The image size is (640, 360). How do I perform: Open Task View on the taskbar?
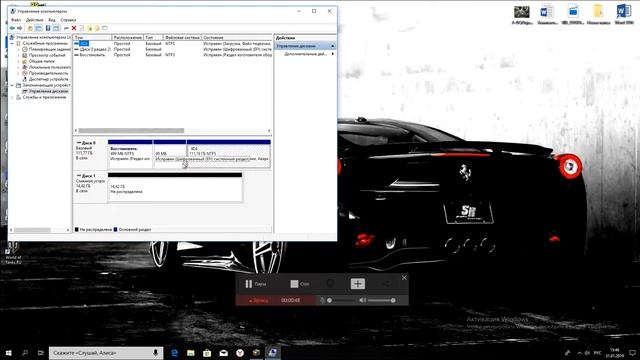(41, 353)
